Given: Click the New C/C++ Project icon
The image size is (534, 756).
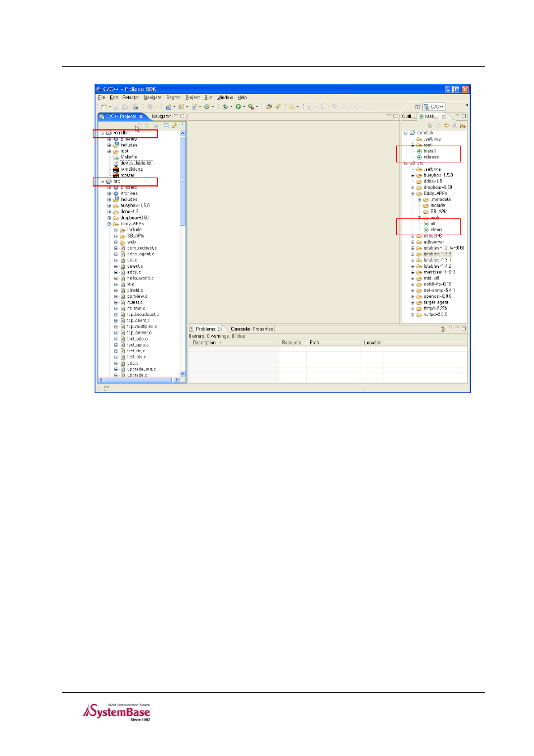Looking at the screenshot, I should [x=168, y=106].
